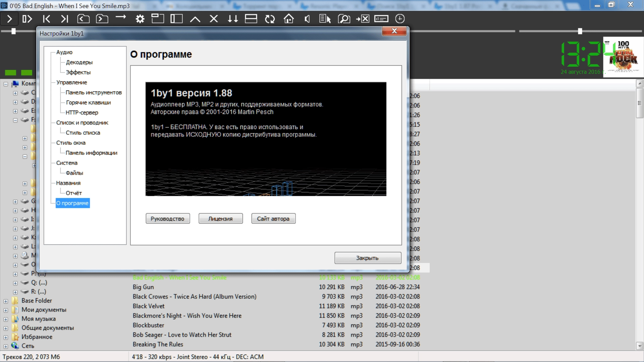Click the playlist with cursor icon

[325, 19]
